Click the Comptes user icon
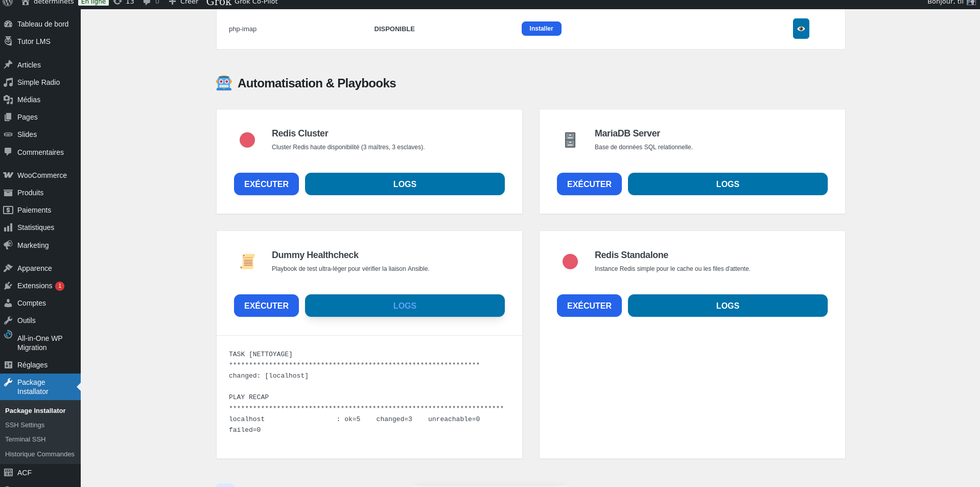Screen dimensions: 980x487 tap(8, 303)
